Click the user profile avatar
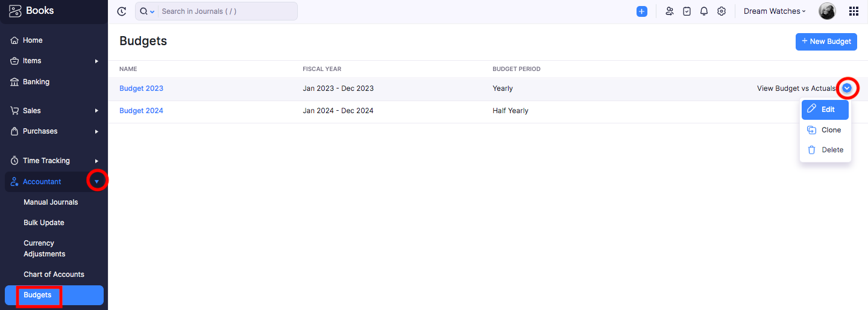This screenshot has width=868, height=310. [827, 11]
